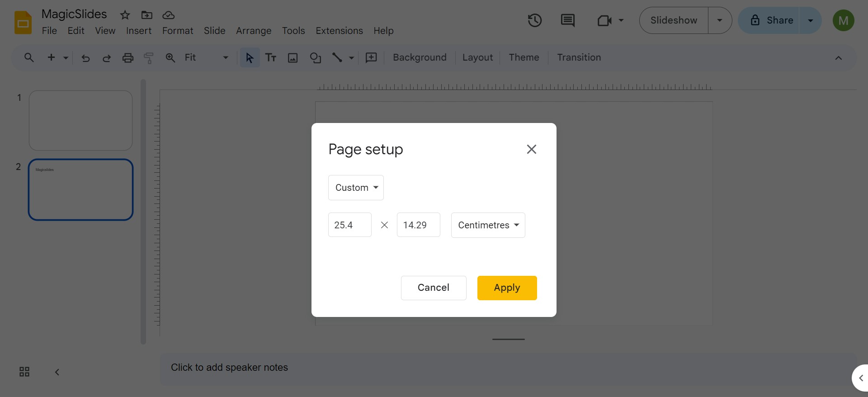This screenshot has height=397, width=868.
Task: Click the zoom magnifier tool
Action: (170, 58)
